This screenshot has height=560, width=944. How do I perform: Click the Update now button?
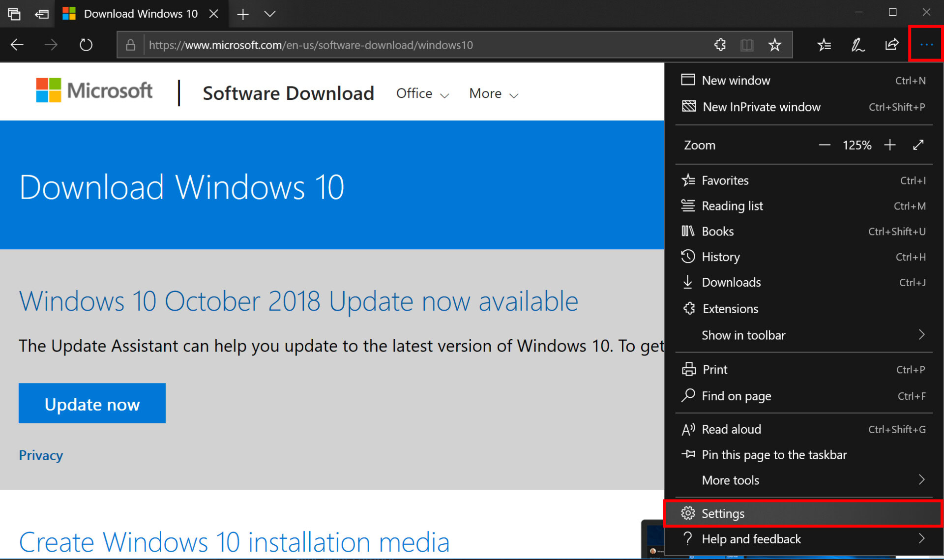coord(92,403)
